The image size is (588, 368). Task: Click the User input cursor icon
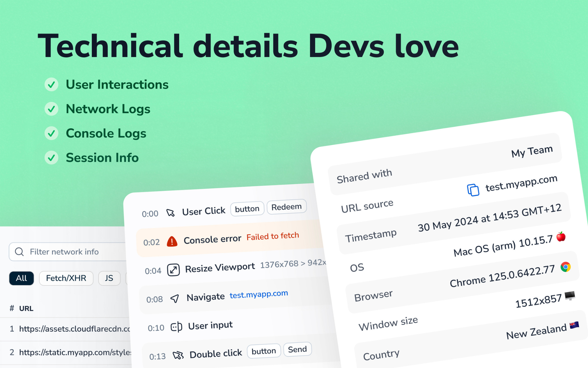pos(176,327)
